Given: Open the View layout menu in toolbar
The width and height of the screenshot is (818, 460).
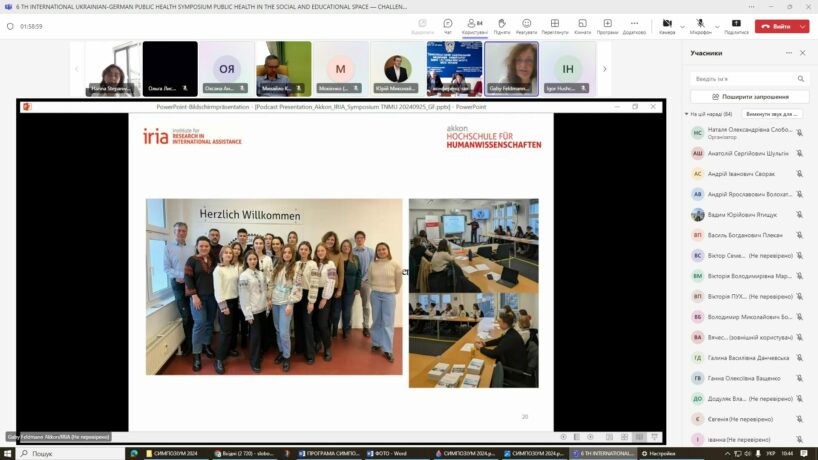Looking at the screenshot, I should (555, 25).
